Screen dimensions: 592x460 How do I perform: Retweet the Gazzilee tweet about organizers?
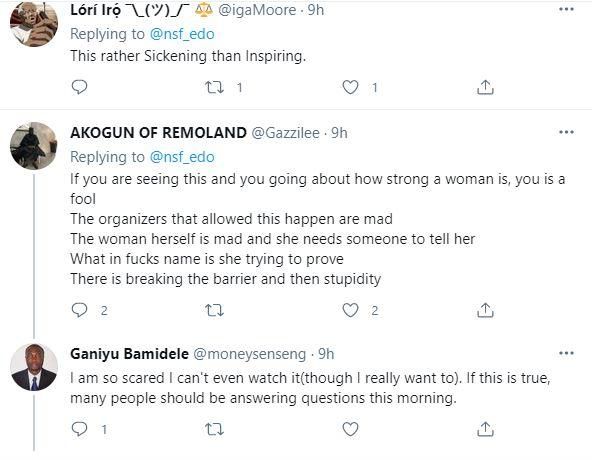(214, 310)
